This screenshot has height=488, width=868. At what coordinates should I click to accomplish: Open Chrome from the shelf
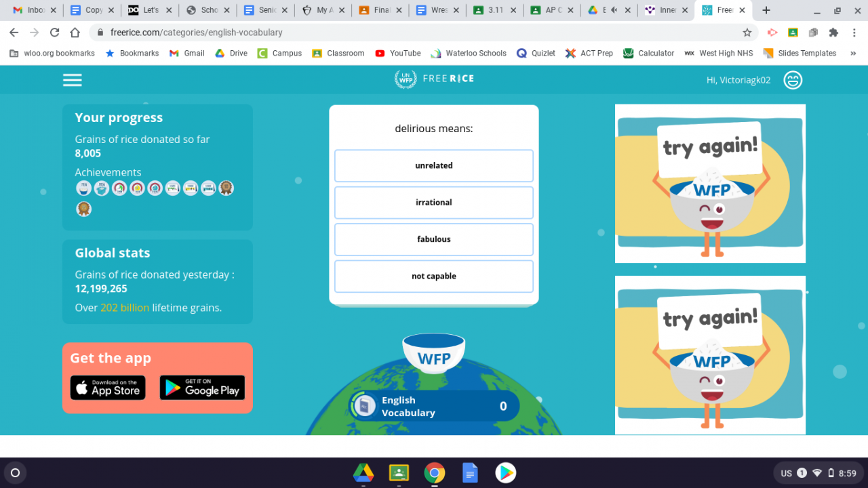coord(434,472)
